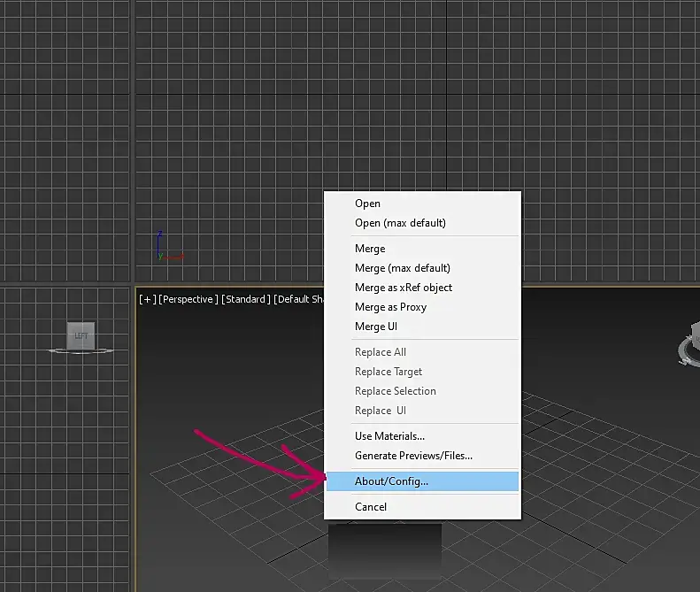Open the [Standard] viewport label menu
This screenshot has width=700, height=592.
246,299
